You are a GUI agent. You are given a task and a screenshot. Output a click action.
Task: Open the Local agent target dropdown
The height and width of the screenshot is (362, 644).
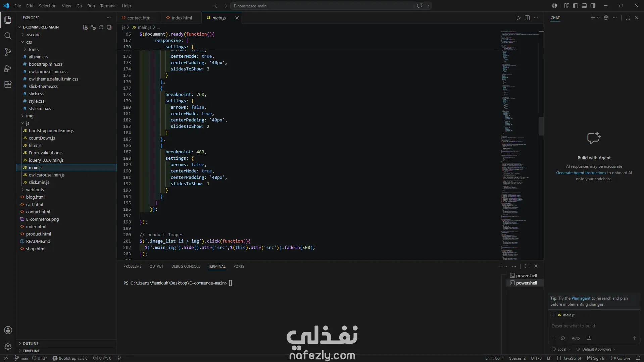[561, 349]
